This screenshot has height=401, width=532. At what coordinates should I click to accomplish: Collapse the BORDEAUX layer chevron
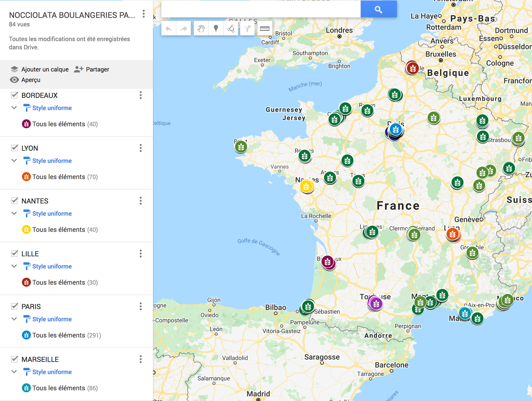click(x=14, y=108)
